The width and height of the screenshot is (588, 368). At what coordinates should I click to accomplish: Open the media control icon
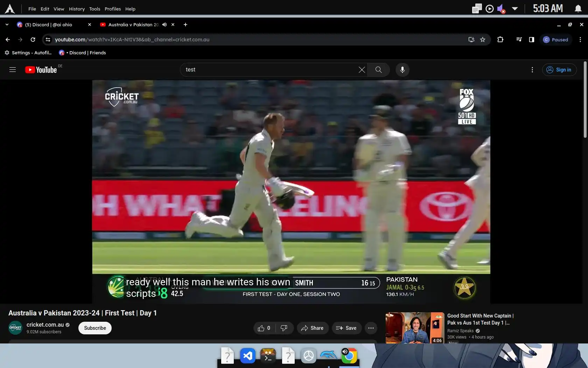(x=519, y=40)
